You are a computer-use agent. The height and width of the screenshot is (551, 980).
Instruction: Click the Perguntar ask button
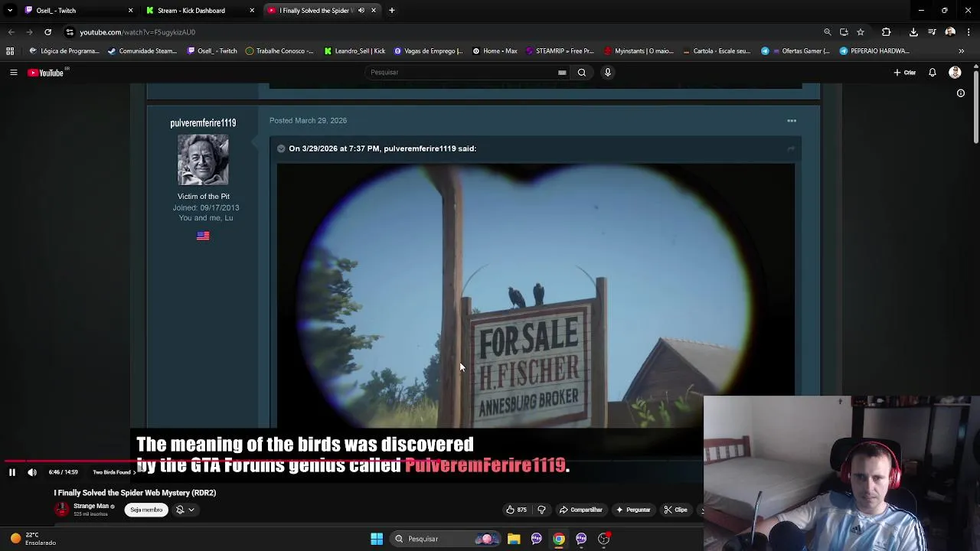tap(632, 510)
